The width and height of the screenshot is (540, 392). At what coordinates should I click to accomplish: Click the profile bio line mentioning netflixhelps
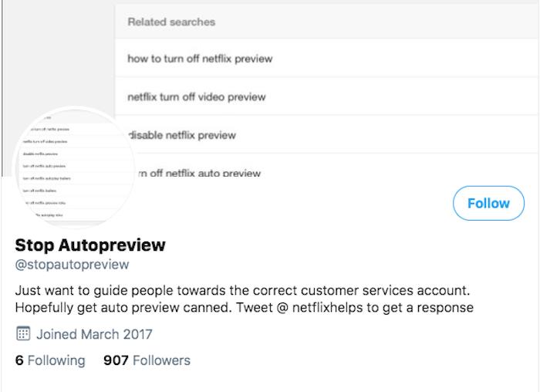pyautogui.click(x=245, y=307)
